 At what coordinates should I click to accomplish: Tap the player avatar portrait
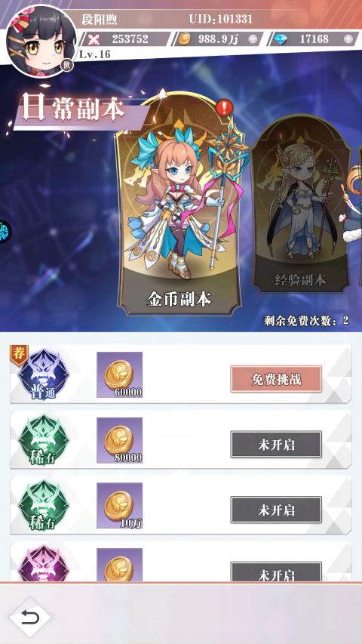coord(42,40)
